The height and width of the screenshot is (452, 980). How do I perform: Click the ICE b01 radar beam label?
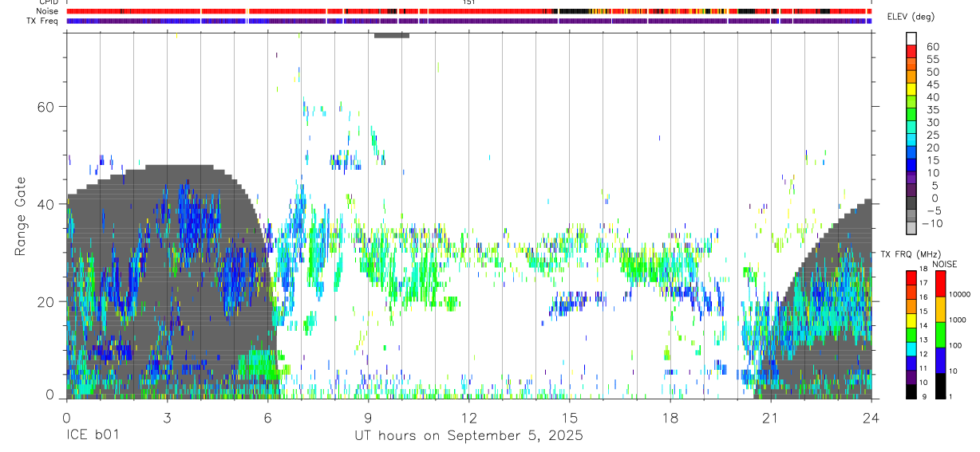[x=92, y=436]
